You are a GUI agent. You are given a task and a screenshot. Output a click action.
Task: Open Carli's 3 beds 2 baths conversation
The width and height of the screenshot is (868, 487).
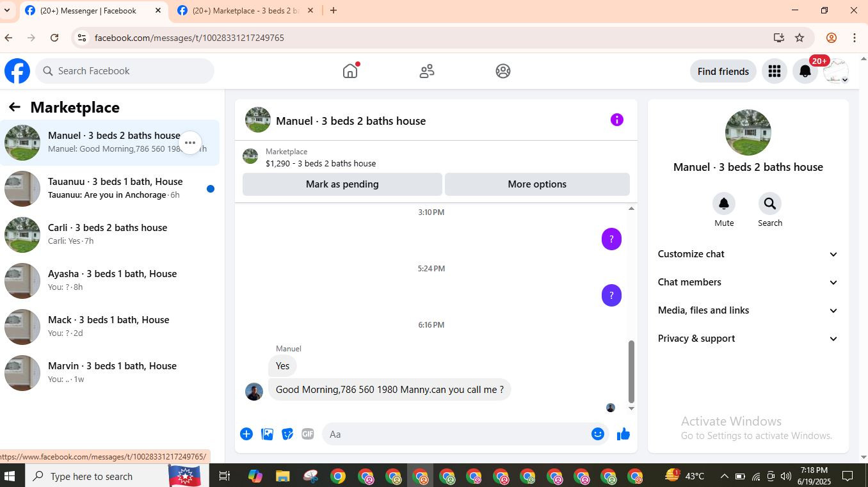click(110, 235)
